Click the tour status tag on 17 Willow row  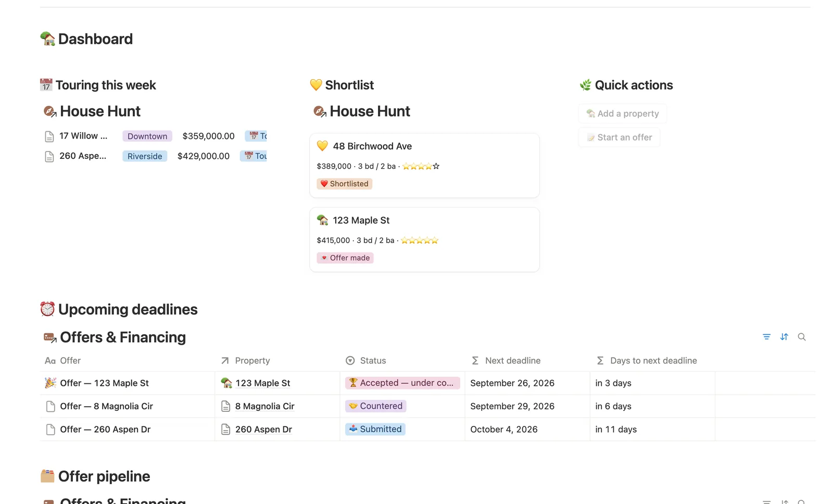pyautogui.click(x=256, y=136)
